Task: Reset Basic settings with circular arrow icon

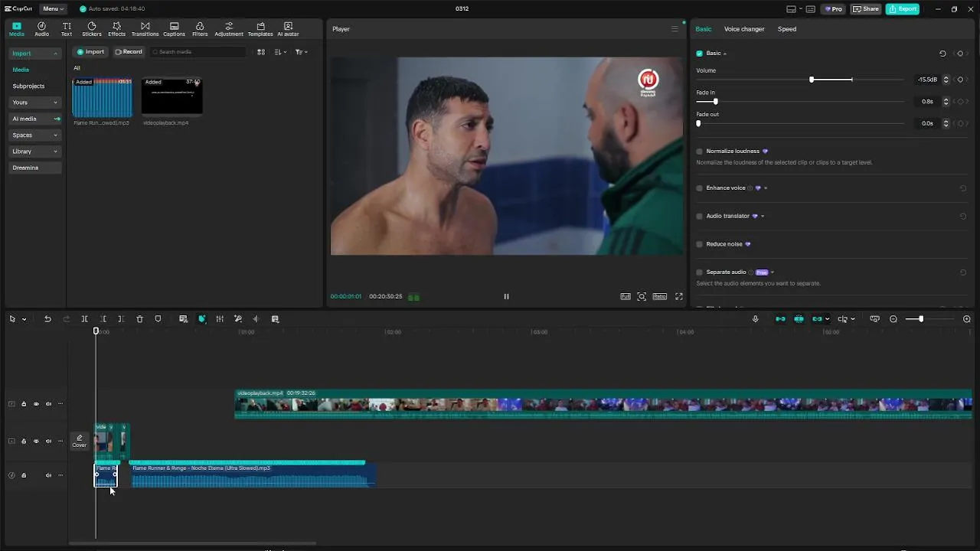Action: click(x=942, y=54)
